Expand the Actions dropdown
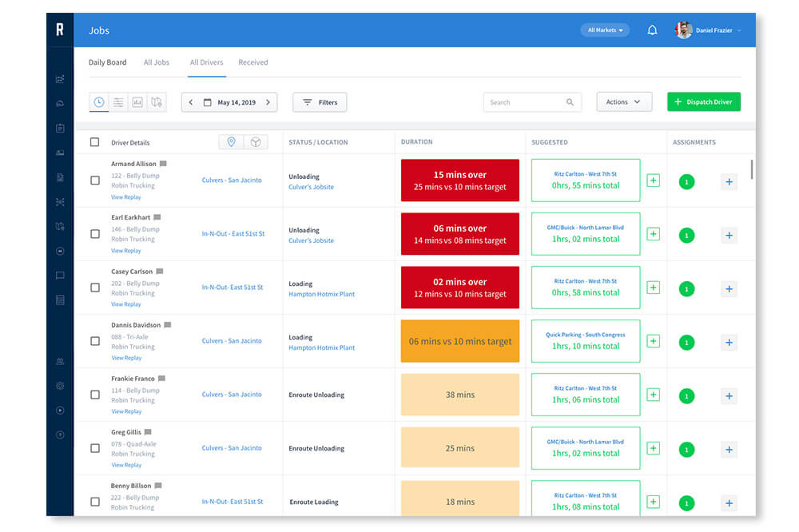The height and width of the screenshot is (532, 799). point(624,102)
